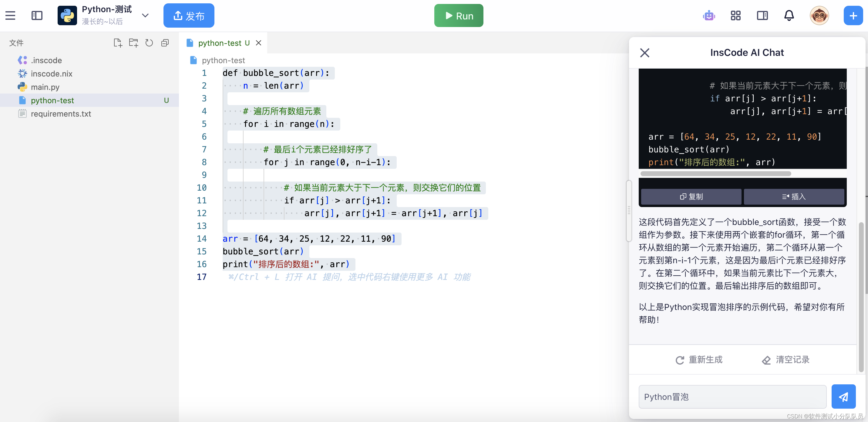Collapse all folders in file panel
This screenshot has width=868, height=422.
(x=165, y=43)
